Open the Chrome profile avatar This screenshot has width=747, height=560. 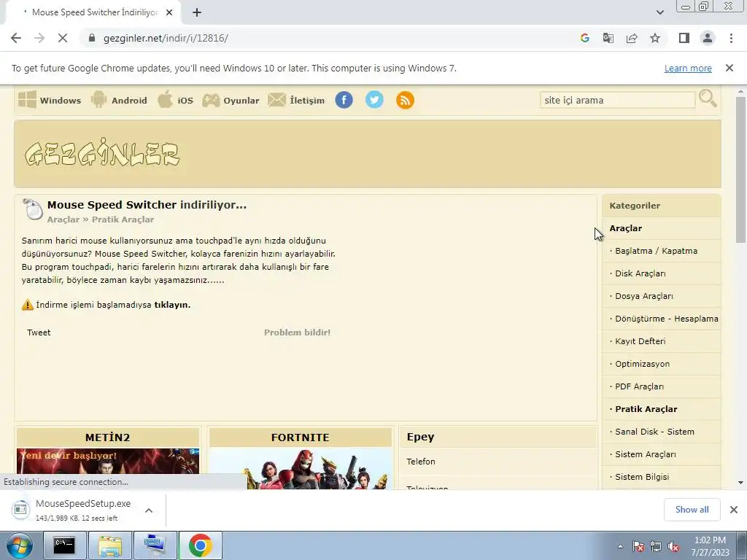tap(708, 38)
